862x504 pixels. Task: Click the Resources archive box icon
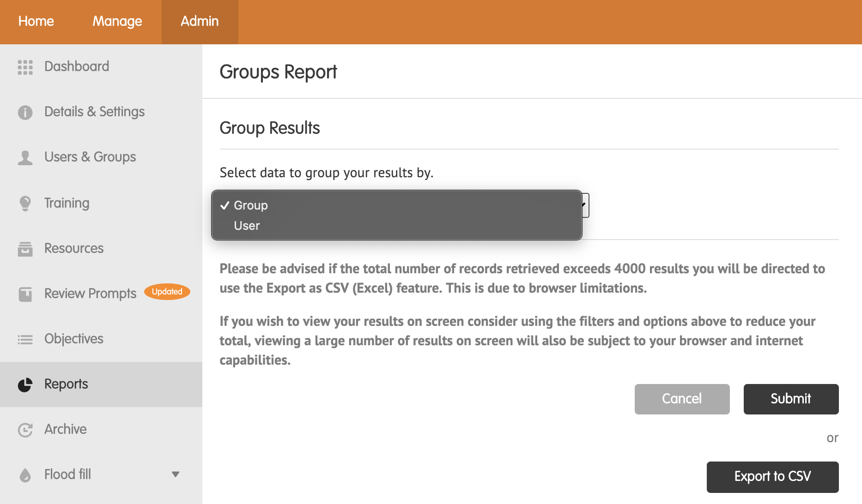point(25,248)
